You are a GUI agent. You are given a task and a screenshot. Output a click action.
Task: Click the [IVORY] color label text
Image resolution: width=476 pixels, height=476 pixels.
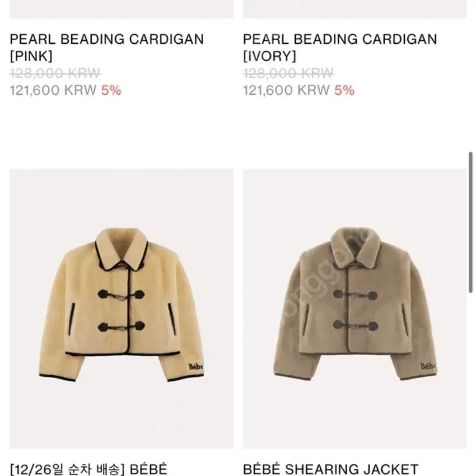point(269,56)
